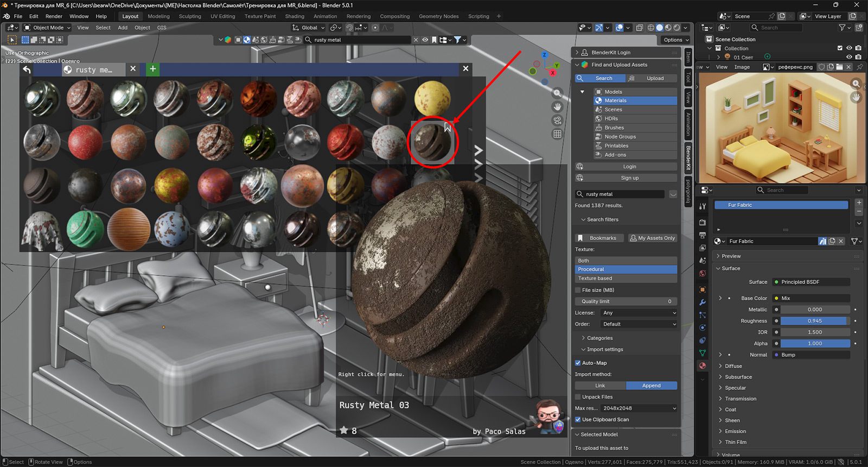Click the zoom magnifier icon in the viewport

557,93
